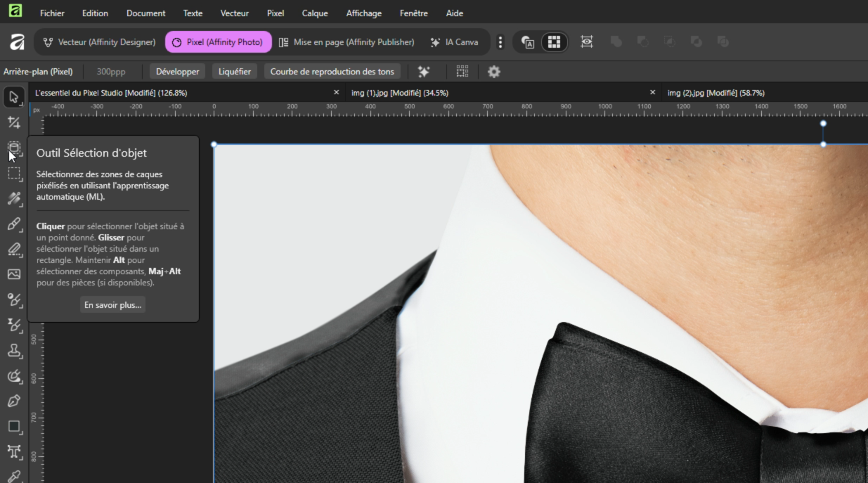The image size is (868, 483).
Task: Toggle the preview eye icon in the toolbar
Action: 587,42
